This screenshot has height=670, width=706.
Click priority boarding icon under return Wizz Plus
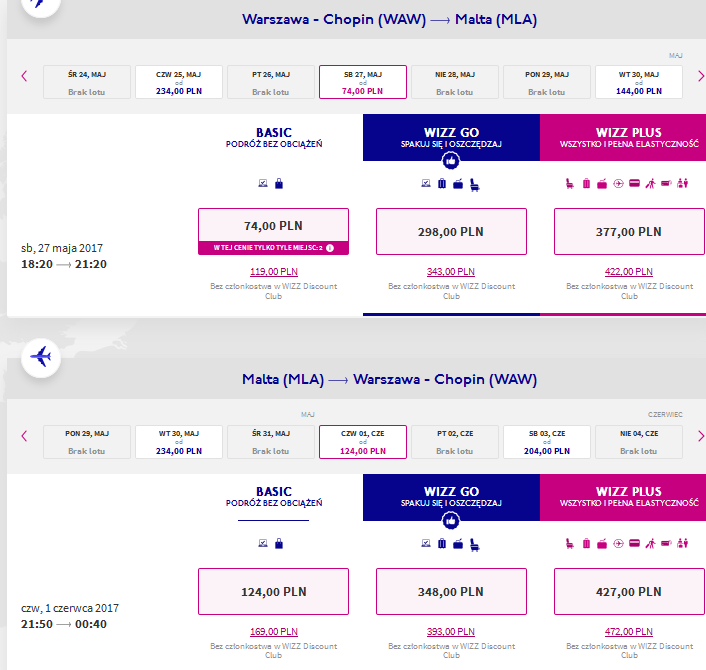(x=650, y=543)
